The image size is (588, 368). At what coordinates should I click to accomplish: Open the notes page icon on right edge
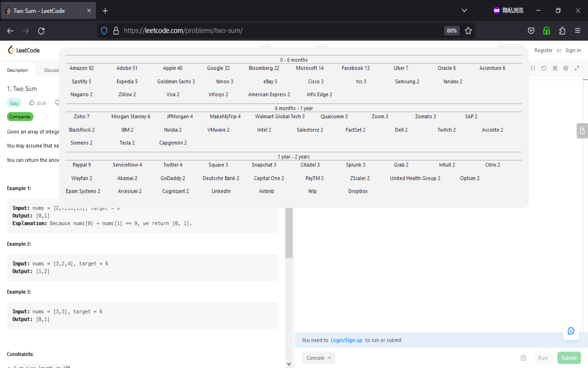[582, 131]
